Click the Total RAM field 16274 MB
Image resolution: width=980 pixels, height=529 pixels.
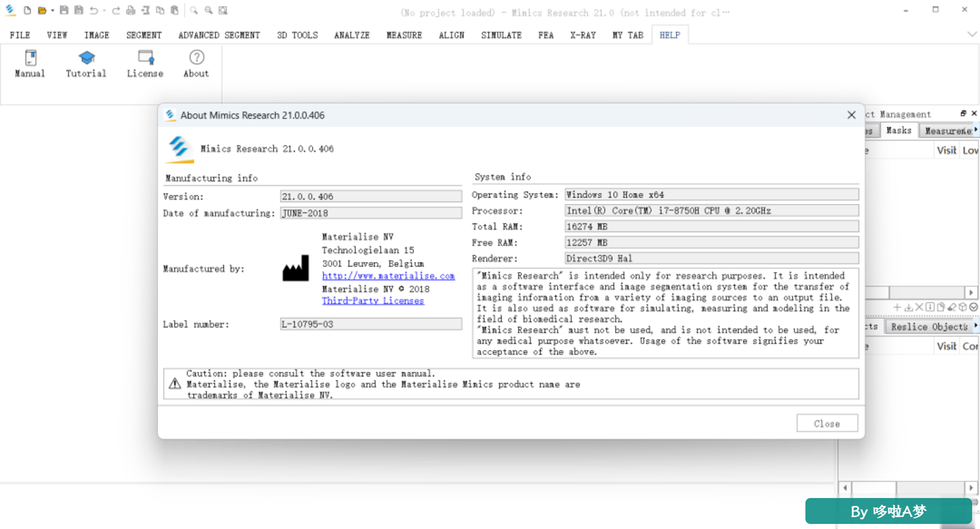712,226
